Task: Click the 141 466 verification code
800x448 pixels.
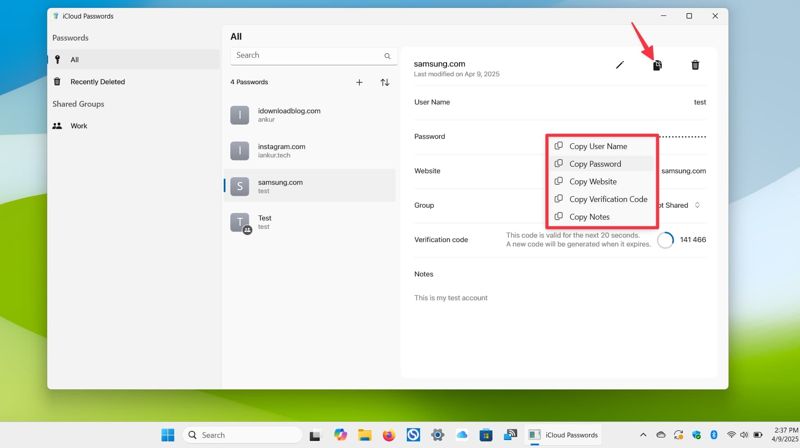Action: point(693,239)
